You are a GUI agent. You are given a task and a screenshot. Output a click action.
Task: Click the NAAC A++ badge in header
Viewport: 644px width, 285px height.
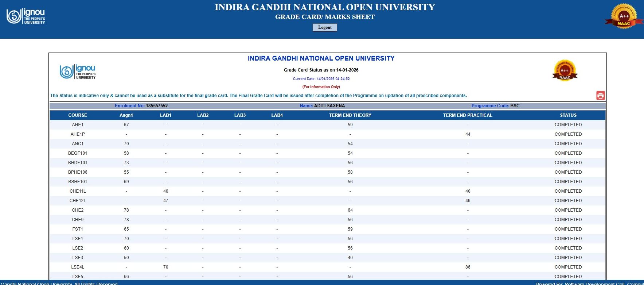(624, 16)
